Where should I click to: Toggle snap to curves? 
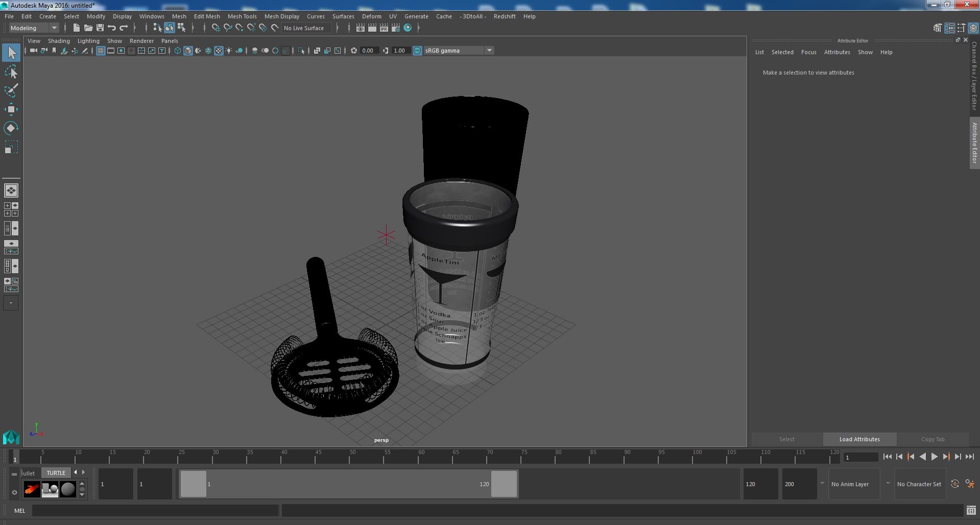point(228,28)
